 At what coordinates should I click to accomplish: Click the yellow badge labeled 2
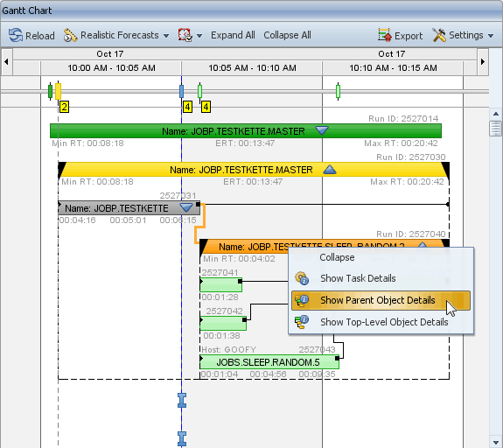[64, 107]
